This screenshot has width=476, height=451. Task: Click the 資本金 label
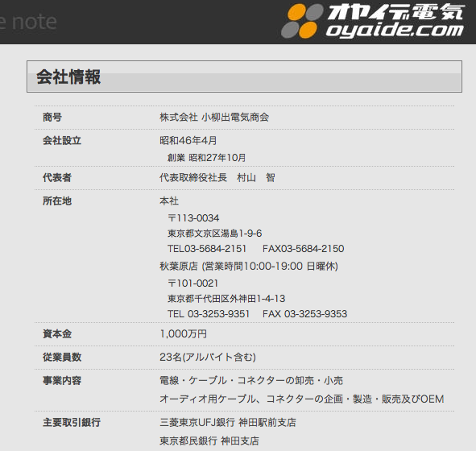(x=57, y=334)
